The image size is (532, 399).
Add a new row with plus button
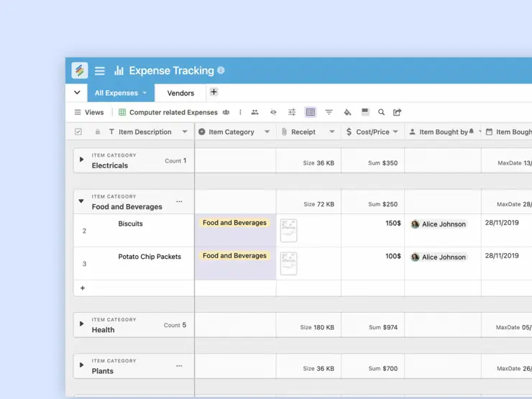point(83,288)
